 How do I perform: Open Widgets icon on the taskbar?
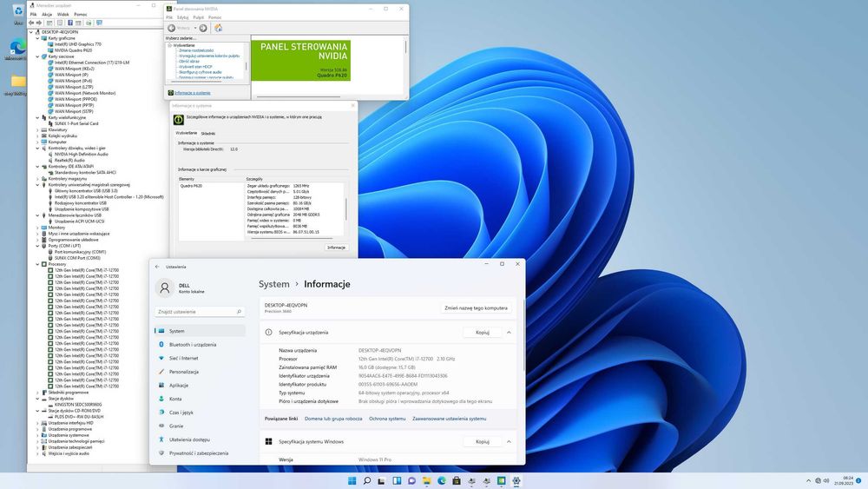pyautogui.click(x=397, y=480)
